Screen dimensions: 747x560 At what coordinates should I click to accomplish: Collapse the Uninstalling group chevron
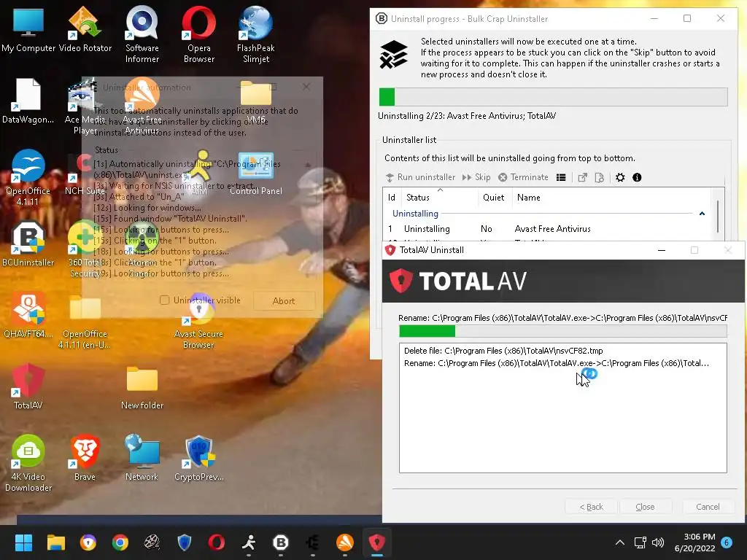702,214
